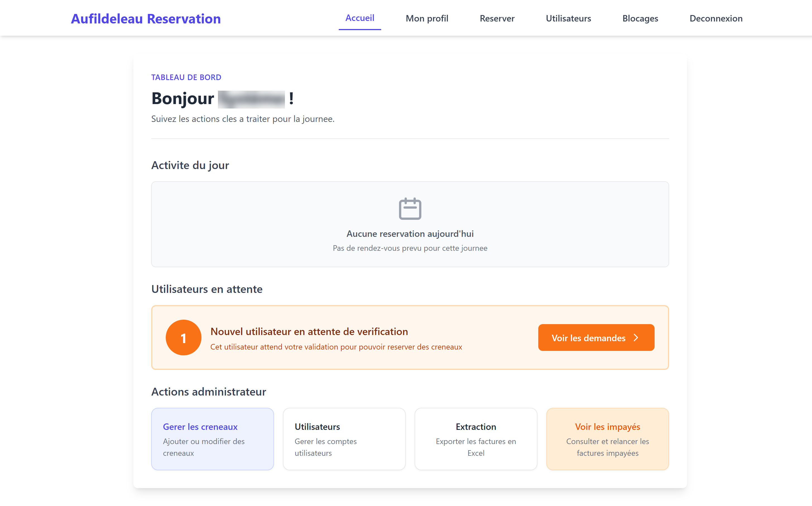Open the Utilisateurs section from navigation

(x=568, y=18)
